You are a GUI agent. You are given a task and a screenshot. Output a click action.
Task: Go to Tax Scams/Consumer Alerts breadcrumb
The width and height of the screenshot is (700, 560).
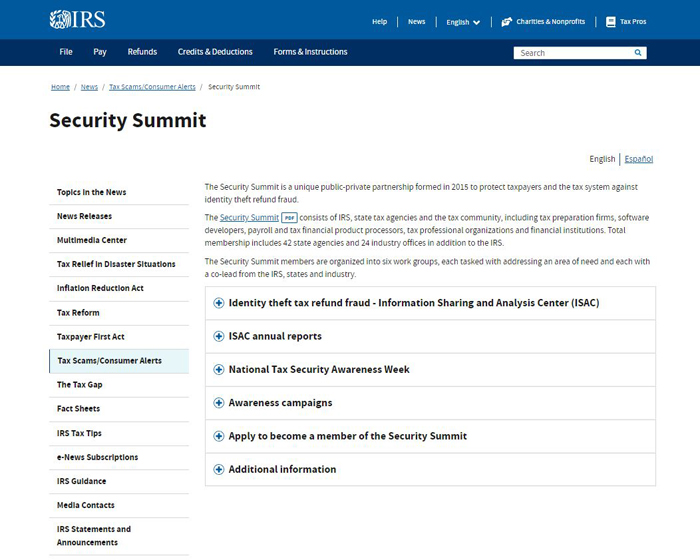coord(152,87)
